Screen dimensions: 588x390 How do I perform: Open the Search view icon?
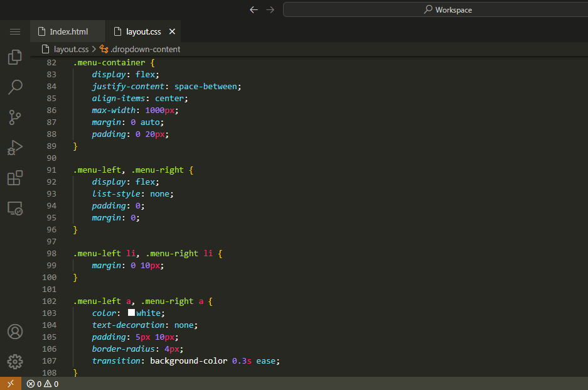15,87
